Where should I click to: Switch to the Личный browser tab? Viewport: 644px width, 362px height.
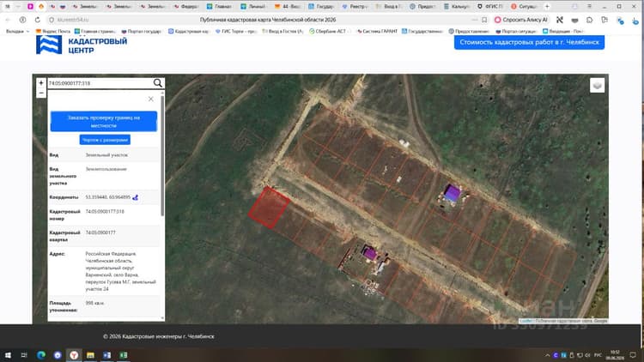point(253,7)
